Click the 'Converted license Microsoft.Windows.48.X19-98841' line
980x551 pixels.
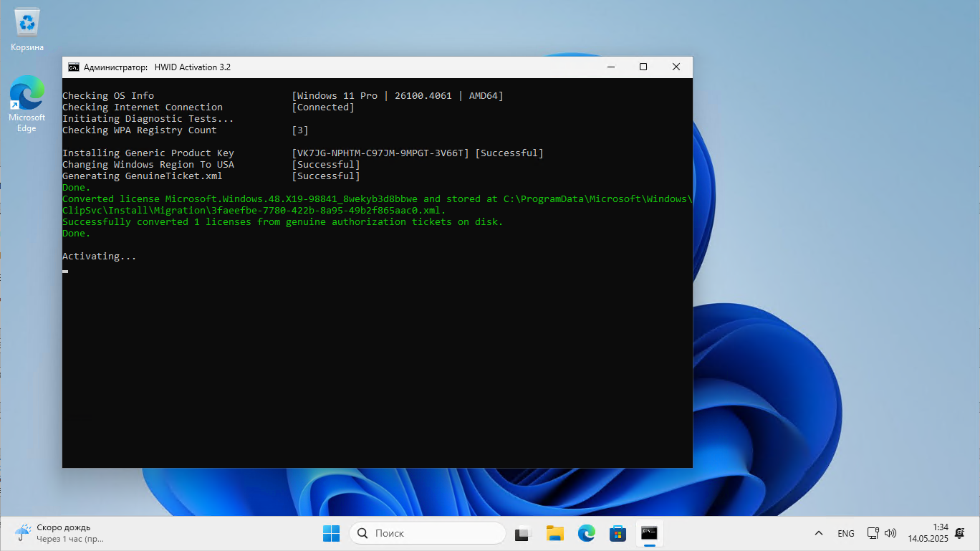point(378,198)
